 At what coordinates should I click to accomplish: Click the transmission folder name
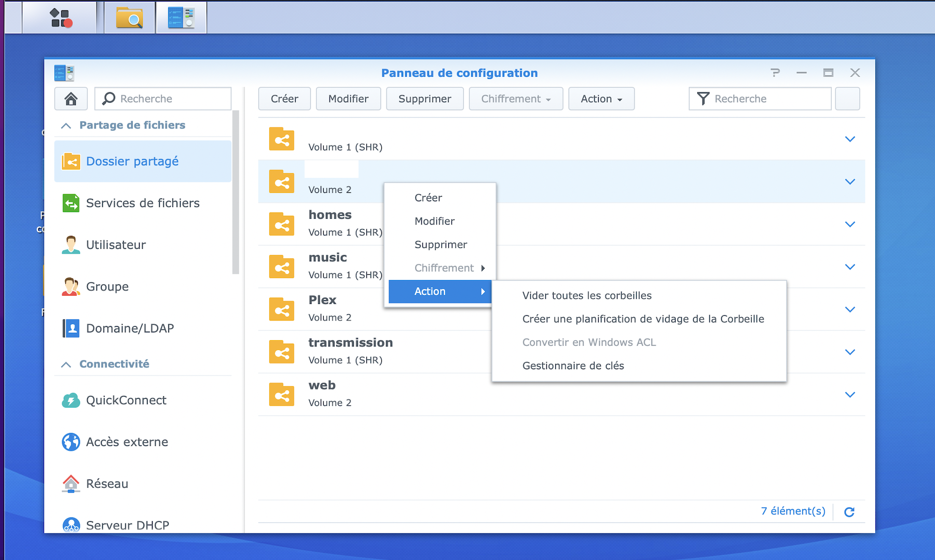tap(350, 343)
